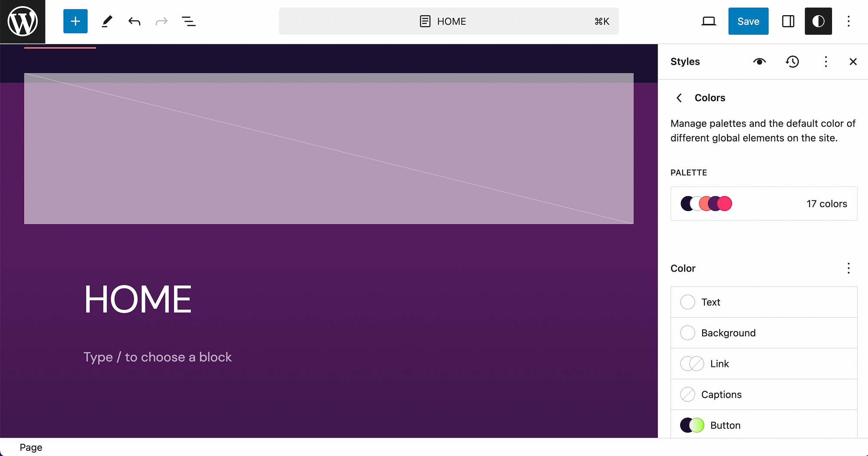Open the document overview list view
This screenshot has height=456, width=868.
coord(188,21)
